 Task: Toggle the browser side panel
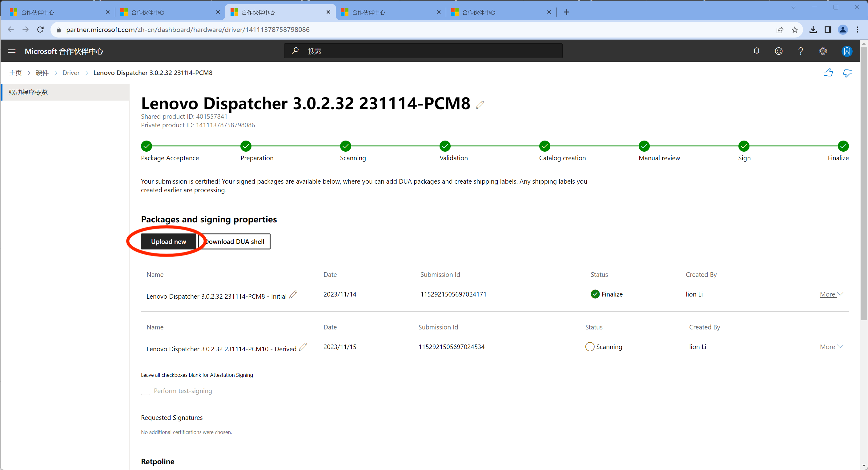(828, 30)
